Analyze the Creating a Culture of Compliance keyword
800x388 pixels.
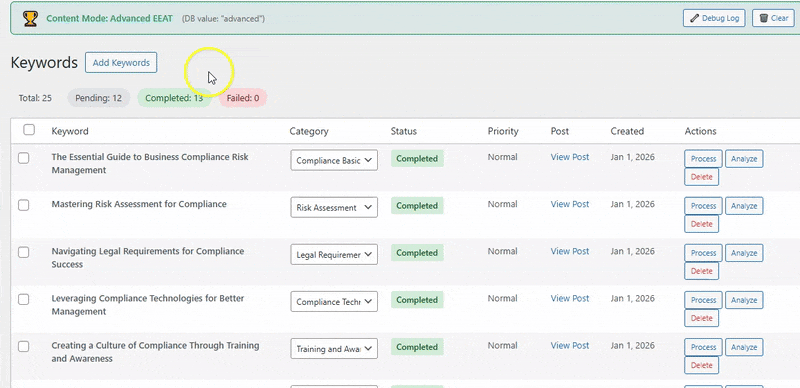point(744,347)
